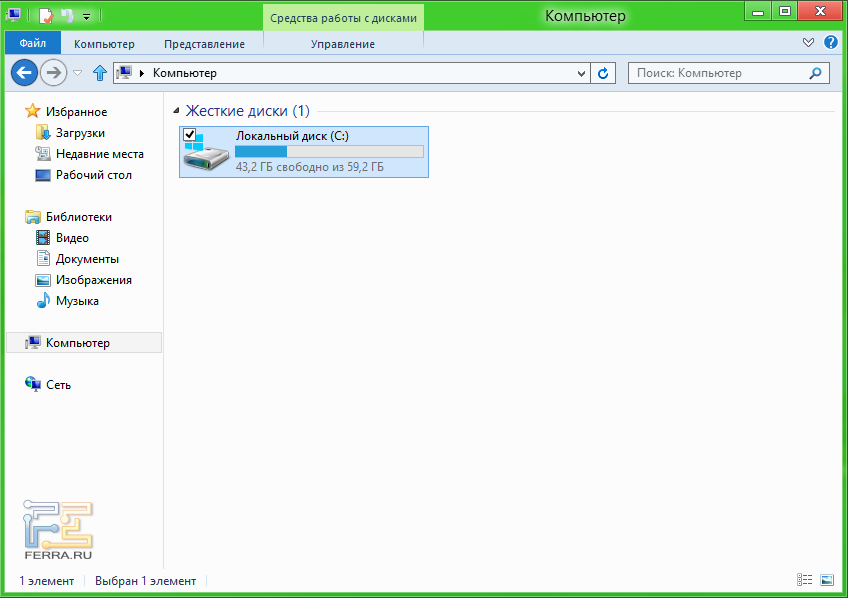The width and height of the screenshot is (849, 600).
Task: Maximize the Компьютер window
Action: pyautogui.click(x=785, y=11)
